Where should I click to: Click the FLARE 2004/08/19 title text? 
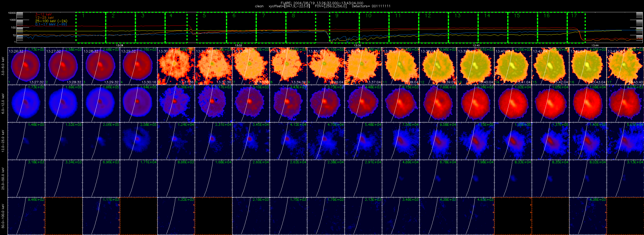click(322, 3)
